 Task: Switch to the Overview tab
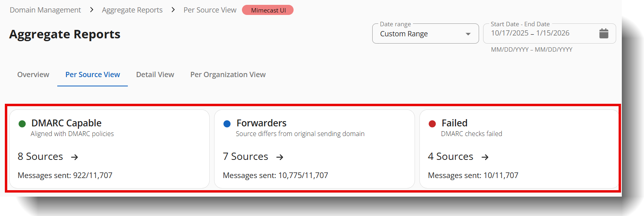click(33, 75)
